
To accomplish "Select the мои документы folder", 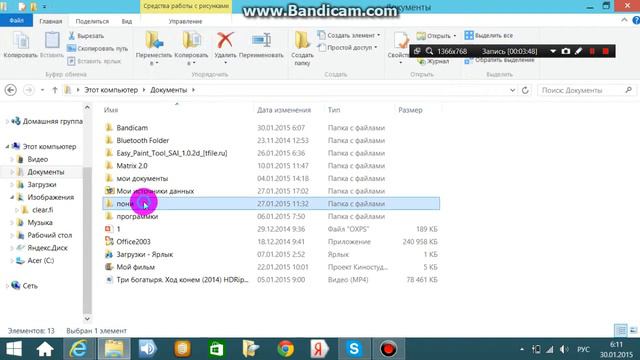I will [x=271, y=178].
